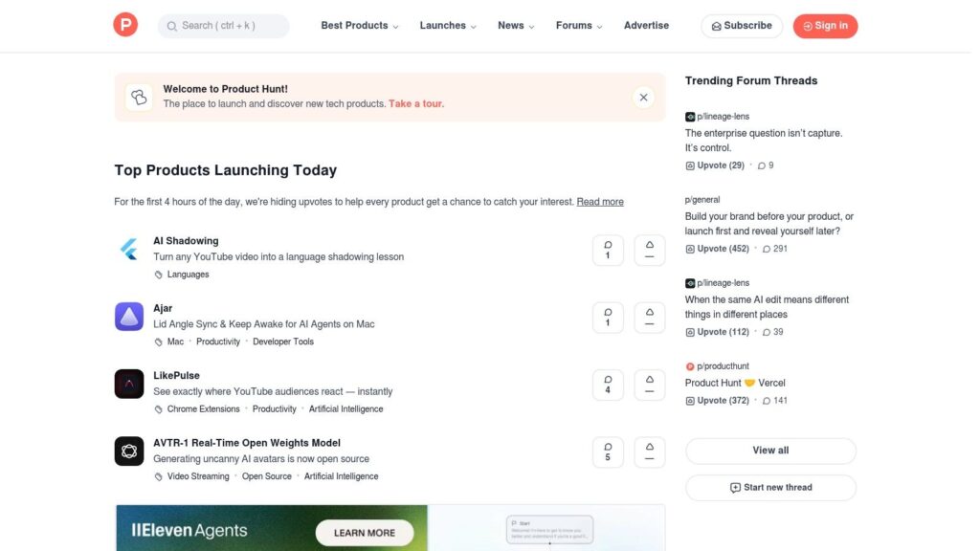Click the Sign in button
Screen dimensions: 980x551
coord(826,26)
